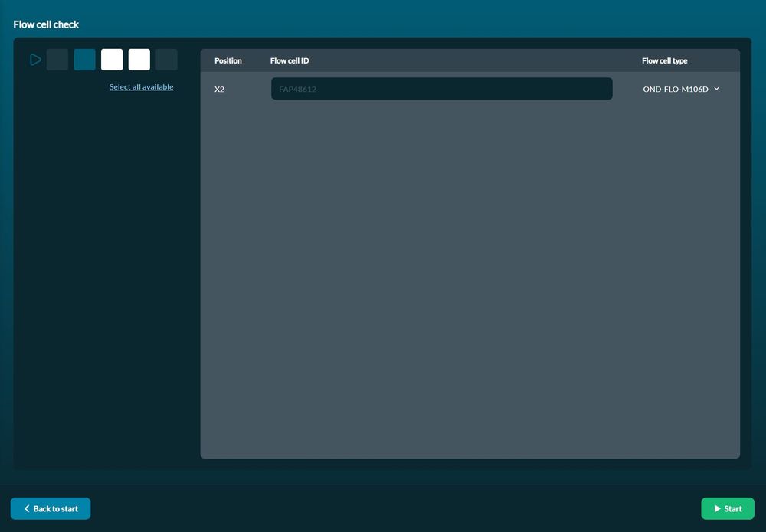The width and height of the screenshot is (766, 532).
Task: Select the teal highlighted flow cell position square
Action: pyautogui.click(x=84, y=60)
